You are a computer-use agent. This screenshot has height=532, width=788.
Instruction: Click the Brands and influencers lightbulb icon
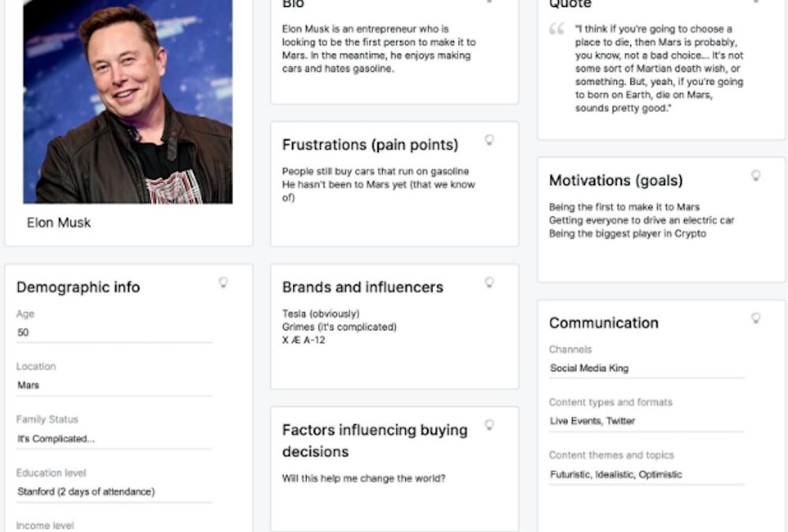tap(489, 282)
